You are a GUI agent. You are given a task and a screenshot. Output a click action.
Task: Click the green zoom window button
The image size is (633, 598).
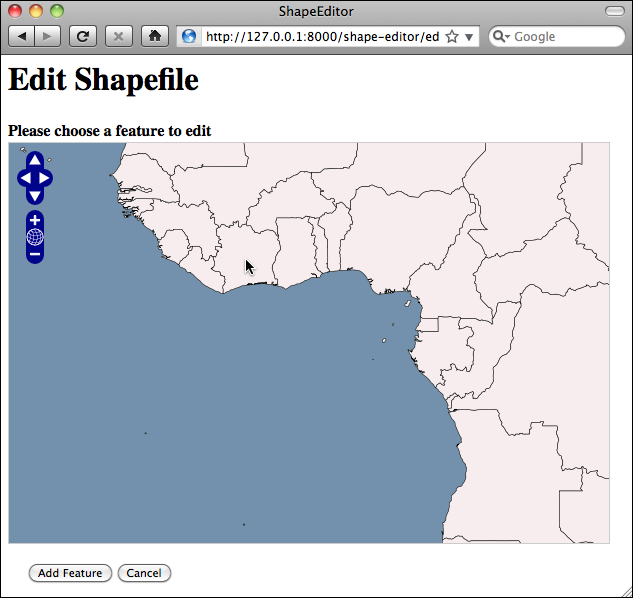[57, 11]
